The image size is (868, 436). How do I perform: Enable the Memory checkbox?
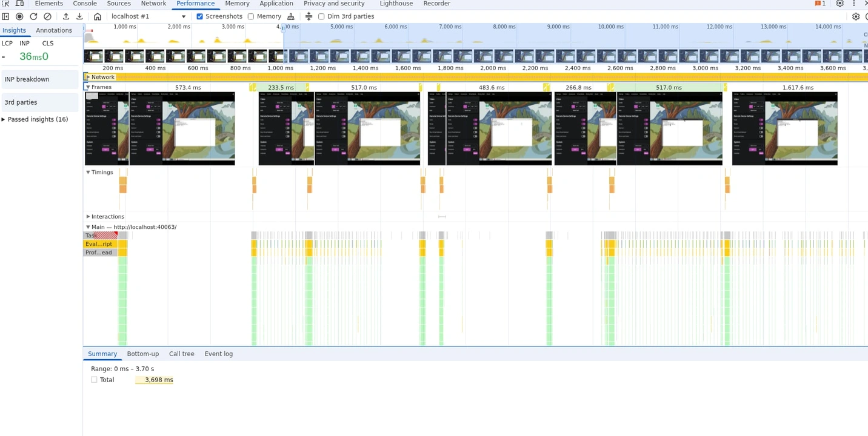[x=250, y=16]
